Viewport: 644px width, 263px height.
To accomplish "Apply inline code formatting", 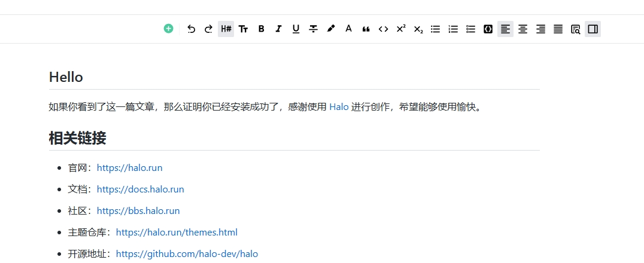I will 383,29.
